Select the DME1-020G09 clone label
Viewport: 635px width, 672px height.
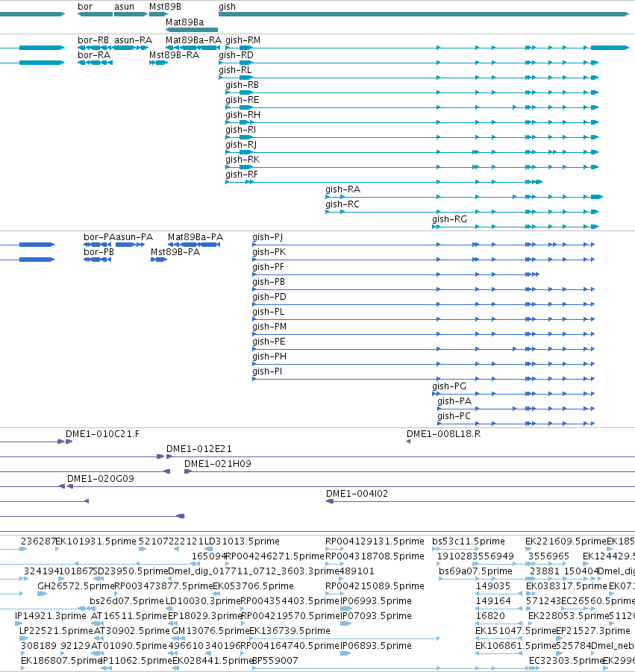101,479
